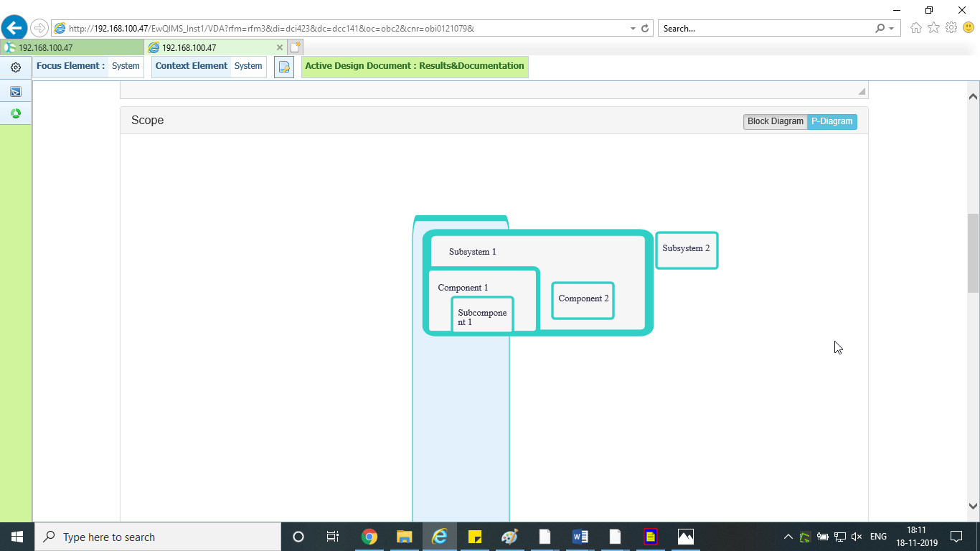Click the vertical scrollbar thumb
This screenshot has width=980, height=551.
tap(973, 253)
